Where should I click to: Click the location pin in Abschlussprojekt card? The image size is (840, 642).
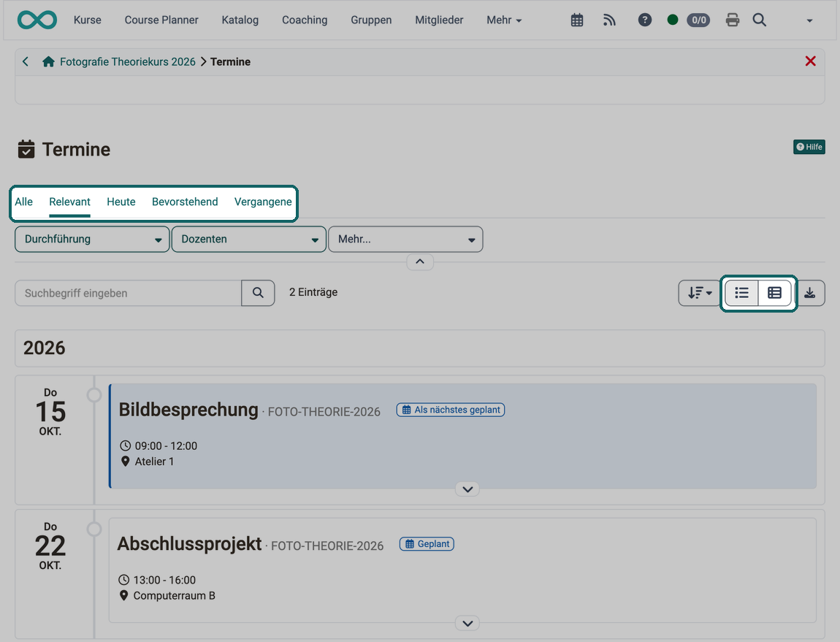pyautogui.click(x=123, y=595)
